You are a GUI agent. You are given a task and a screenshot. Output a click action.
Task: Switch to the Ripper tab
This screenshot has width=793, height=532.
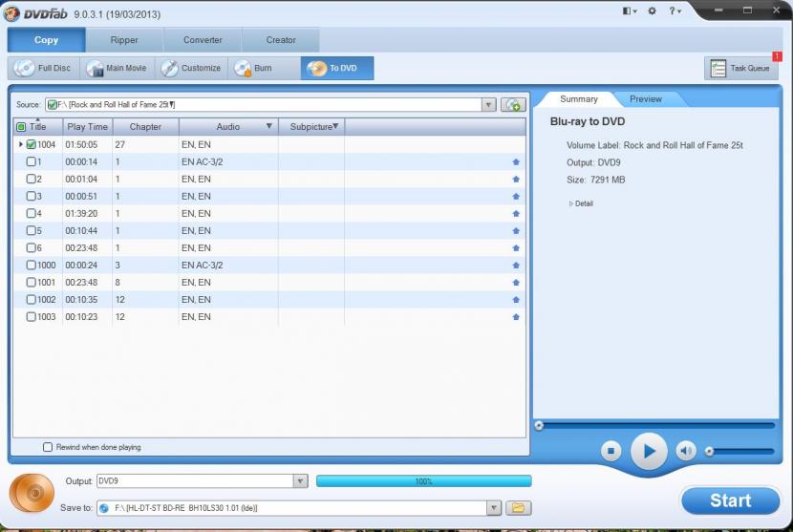click(124, 40)
